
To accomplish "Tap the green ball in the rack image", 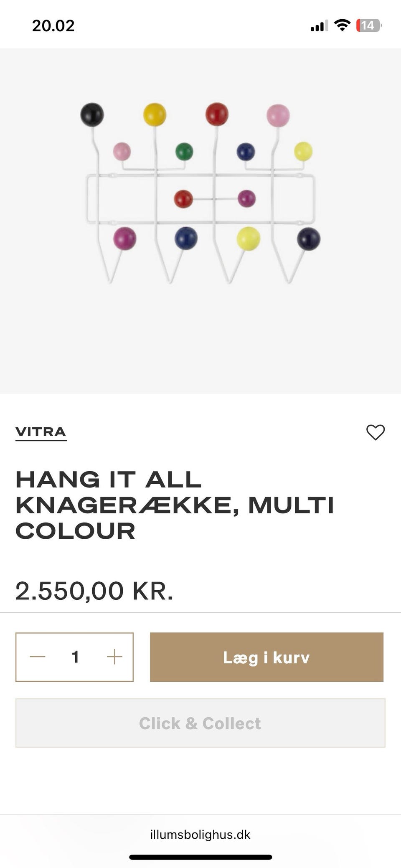I will pos(184,152).
